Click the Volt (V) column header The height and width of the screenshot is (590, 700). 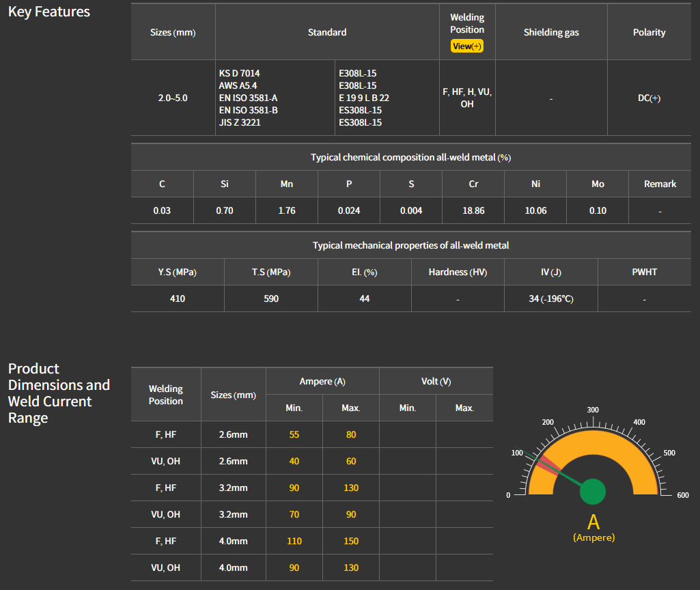pos(436,381)
